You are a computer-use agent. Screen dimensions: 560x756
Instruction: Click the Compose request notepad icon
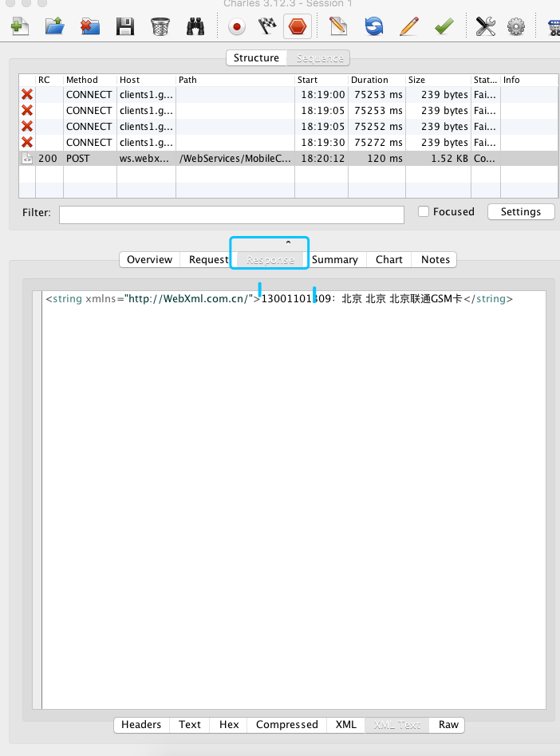tap(338, 26)
